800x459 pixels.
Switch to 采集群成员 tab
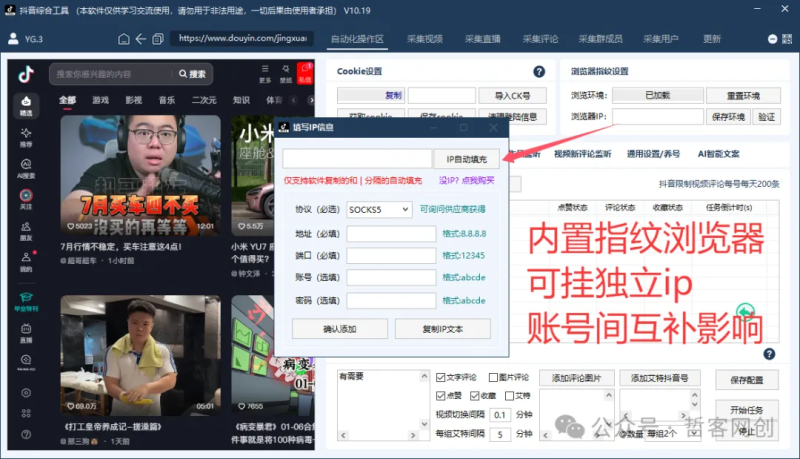[x=600, y=39]
